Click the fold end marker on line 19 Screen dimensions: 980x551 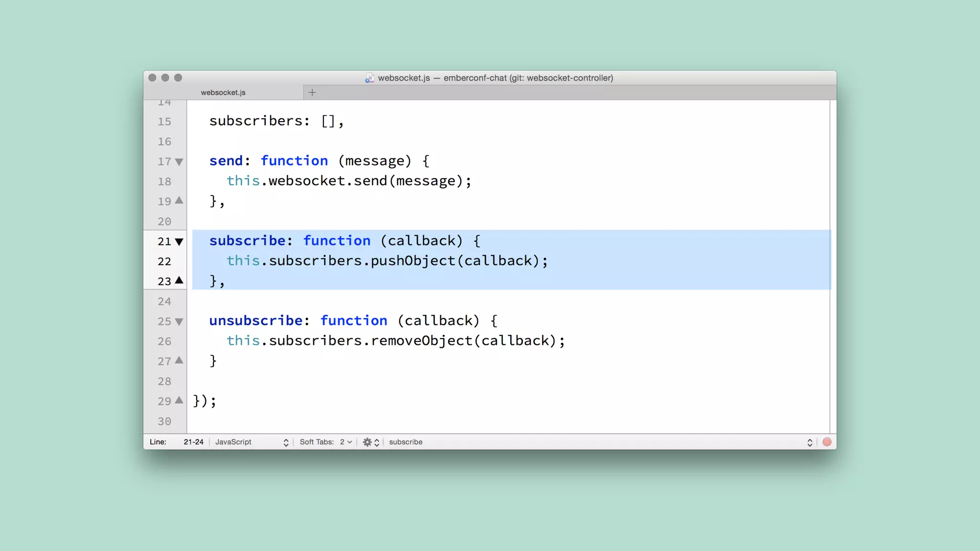coord(179,200)
